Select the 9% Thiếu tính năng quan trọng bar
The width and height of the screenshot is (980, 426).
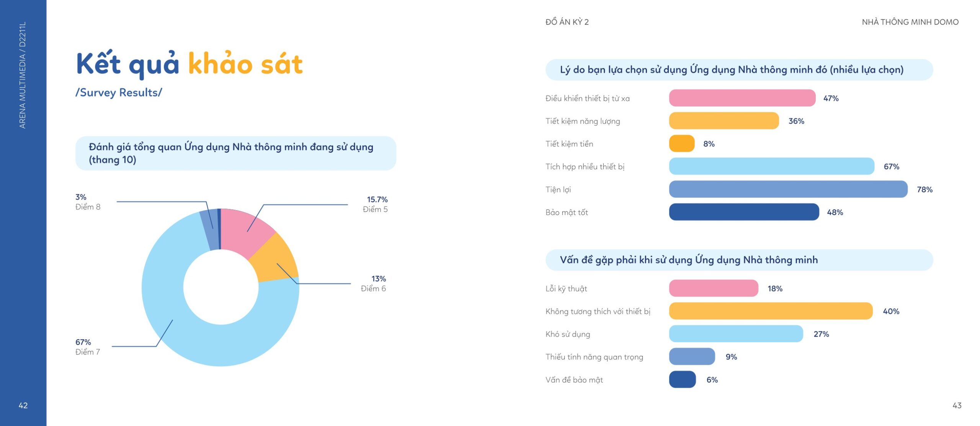[x=692, y=356]
